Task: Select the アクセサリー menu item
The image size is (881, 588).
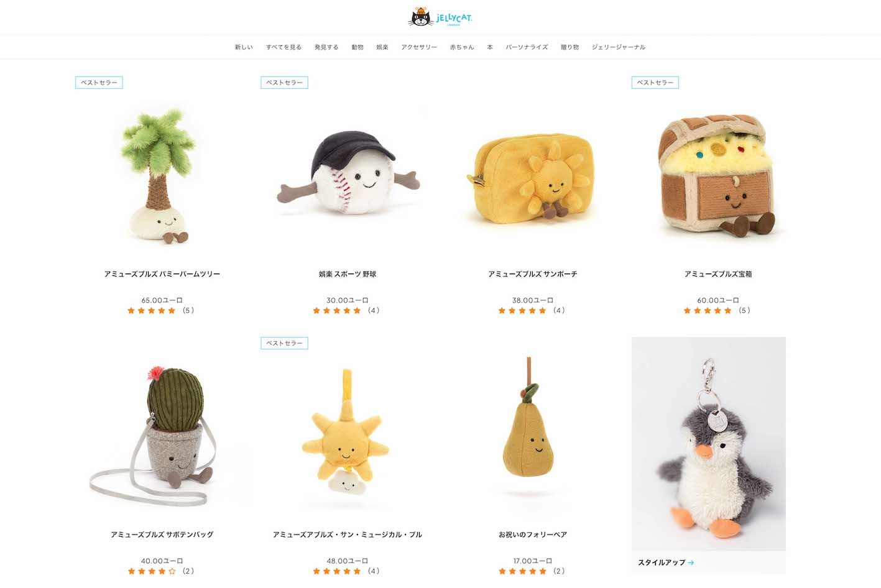Action: coord(419,47)
